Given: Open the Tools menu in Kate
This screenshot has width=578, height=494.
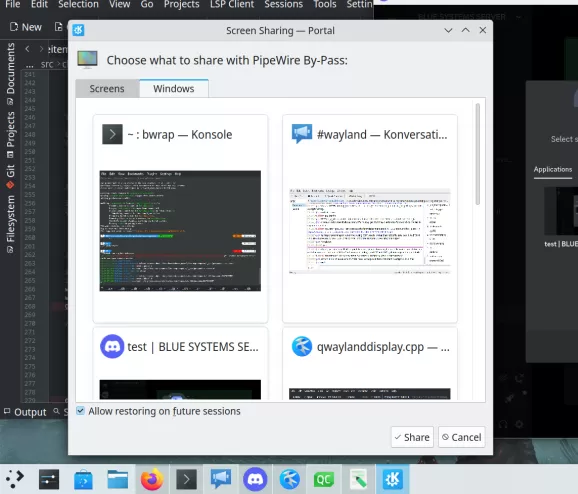Looking at the screenshot, I should pos(324,4).
